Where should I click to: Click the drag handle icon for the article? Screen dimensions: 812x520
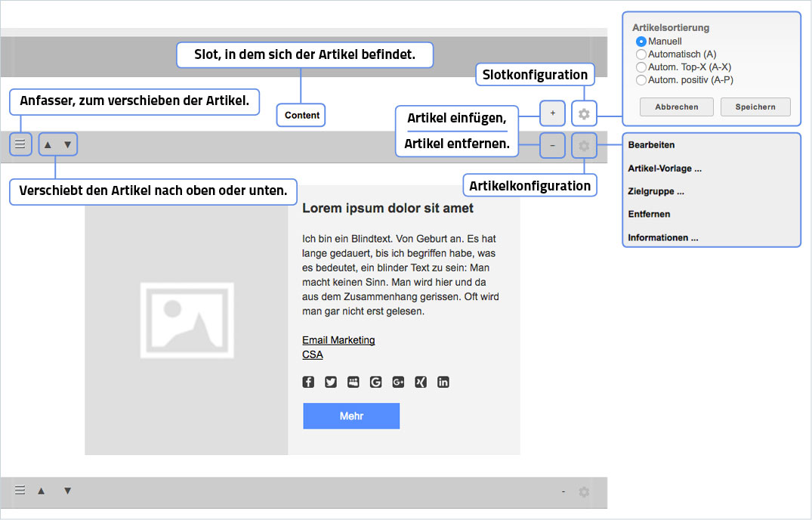tap(20, 144)
